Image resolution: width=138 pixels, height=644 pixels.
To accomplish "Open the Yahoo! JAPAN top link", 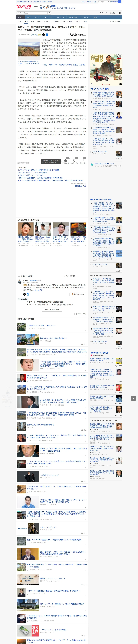I will (x=86, y=2).
